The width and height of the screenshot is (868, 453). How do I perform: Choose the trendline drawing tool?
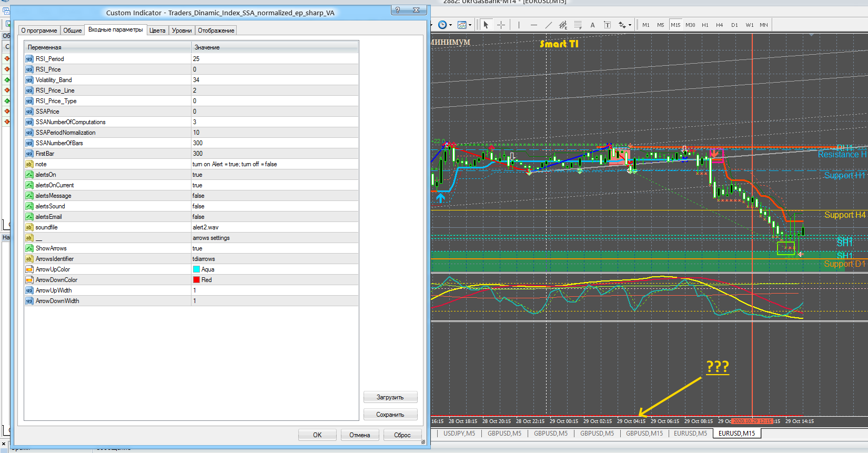pyautogui.click(x=548, y=25)
